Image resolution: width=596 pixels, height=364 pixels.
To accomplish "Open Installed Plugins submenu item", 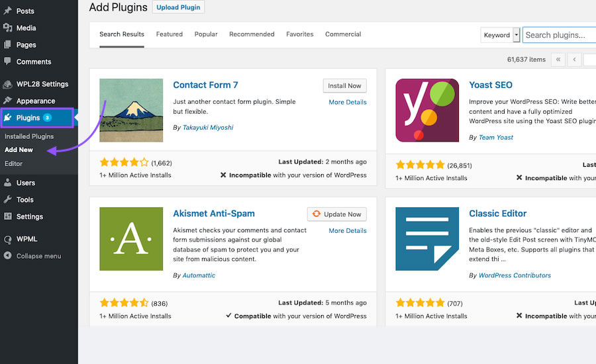I will (29, 136).
